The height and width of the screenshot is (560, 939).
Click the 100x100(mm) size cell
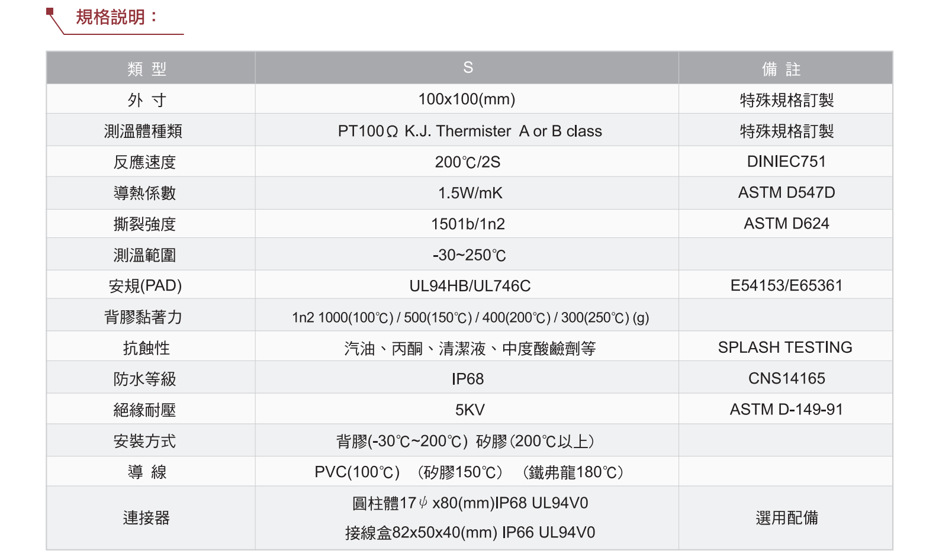(467, 99)
